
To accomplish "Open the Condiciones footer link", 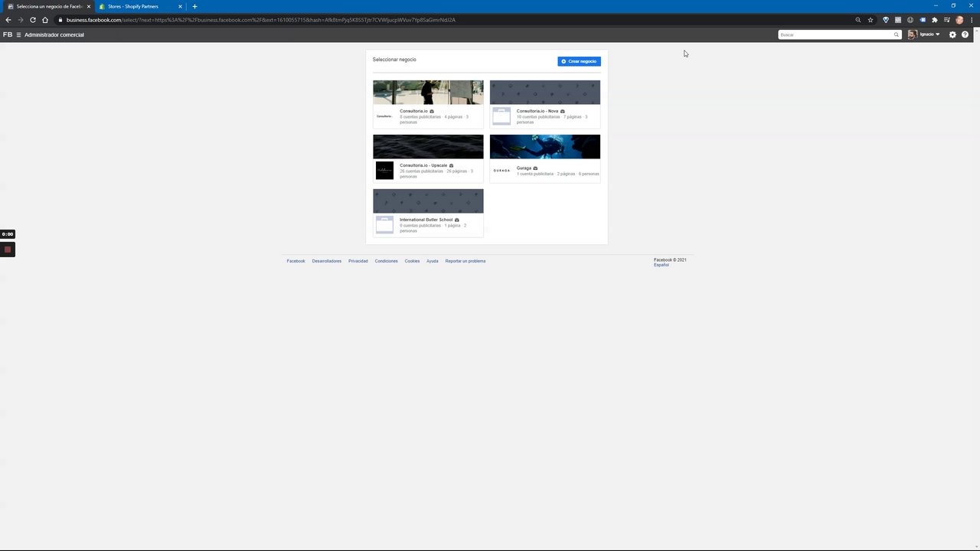I will point(387,261).
